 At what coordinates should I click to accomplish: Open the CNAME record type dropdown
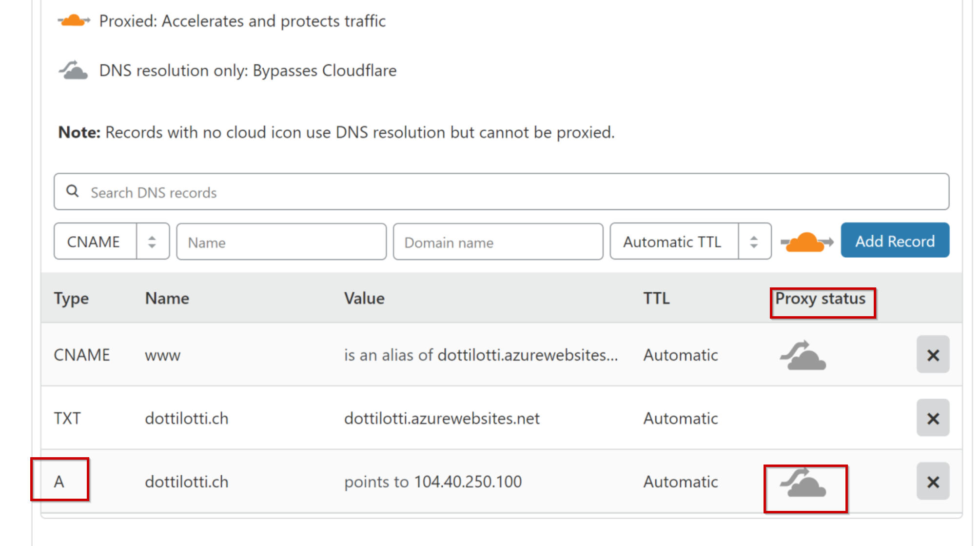click(111, 241)
